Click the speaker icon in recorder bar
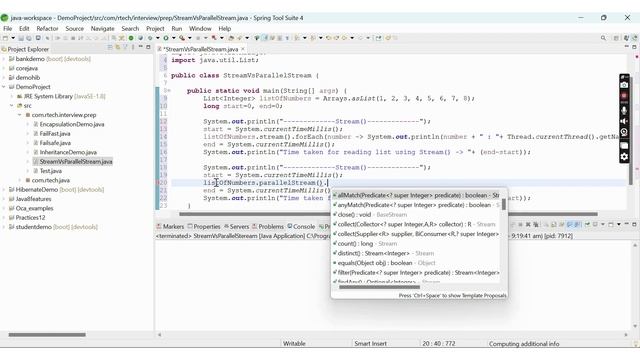The image size is (640, 360). (624, 121)
